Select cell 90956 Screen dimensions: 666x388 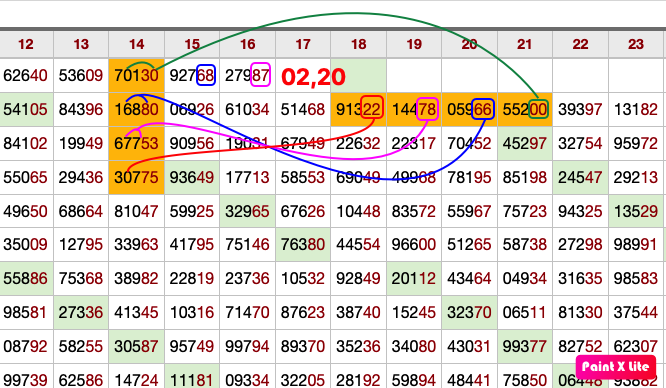coord(192,144)
